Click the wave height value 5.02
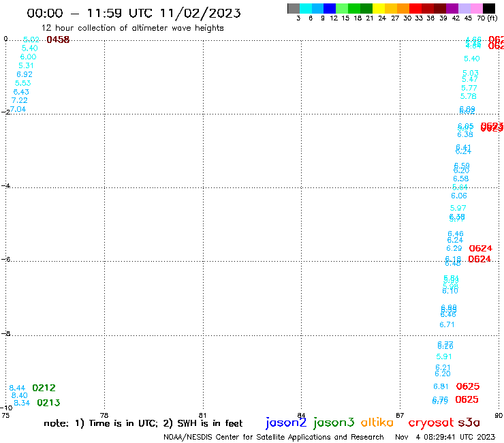The height and width of the screenshot is (443, 504). (31, 40)
